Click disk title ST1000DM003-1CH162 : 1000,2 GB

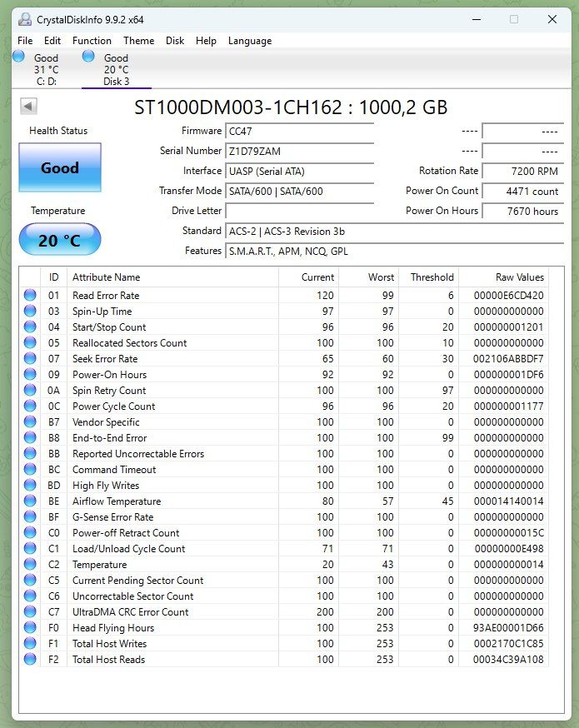point(291,107)
